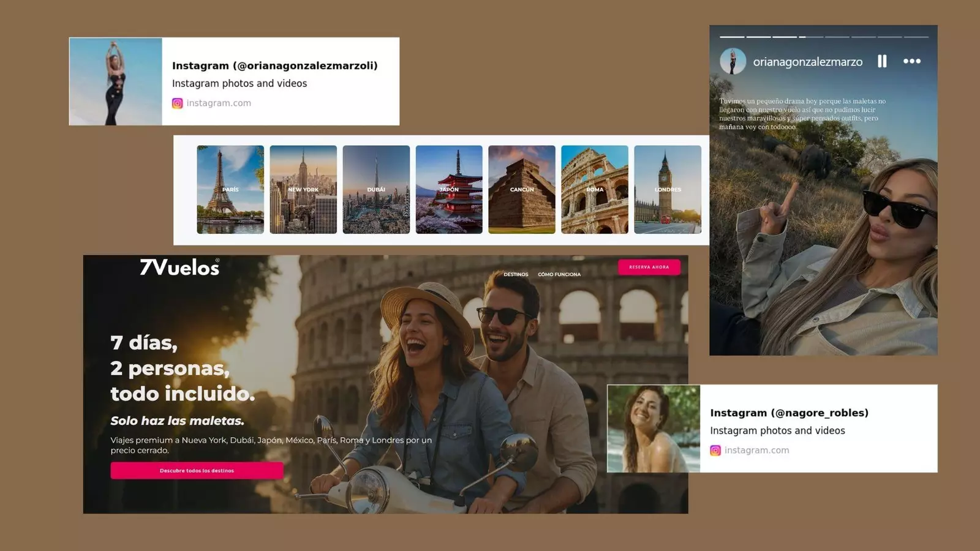Click the first story progress bar segment

[732, 37]
